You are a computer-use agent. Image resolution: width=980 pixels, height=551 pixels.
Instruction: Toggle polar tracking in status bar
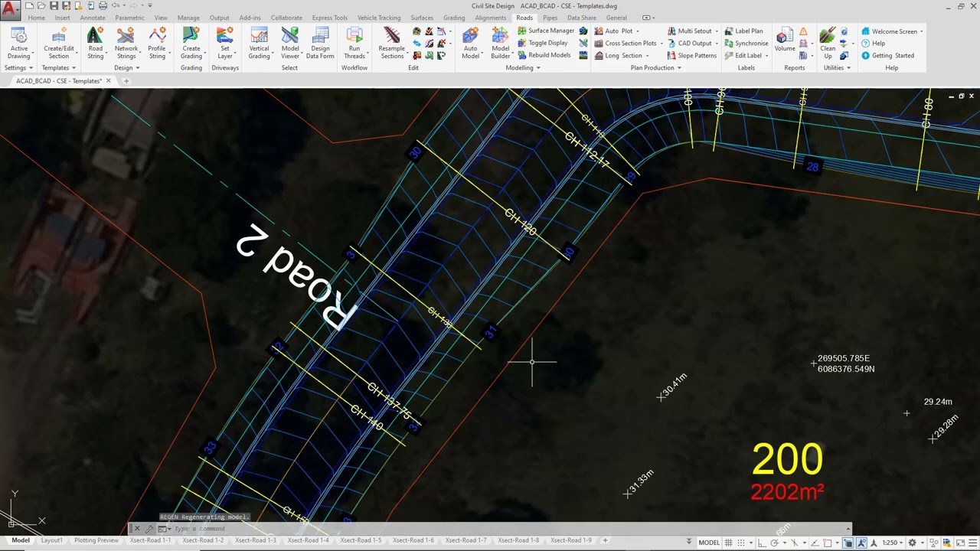[775, 543]
